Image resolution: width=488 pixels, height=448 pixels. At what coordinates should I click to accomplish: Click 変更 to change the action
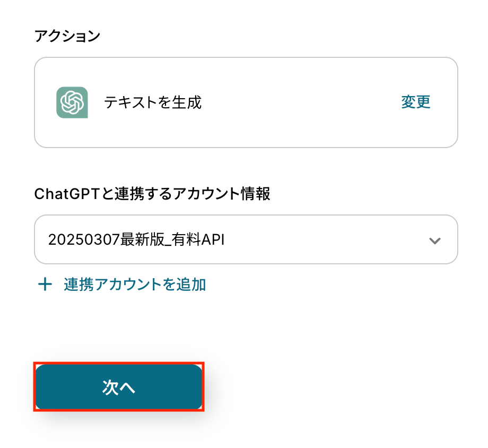click(x=415, y=102)
